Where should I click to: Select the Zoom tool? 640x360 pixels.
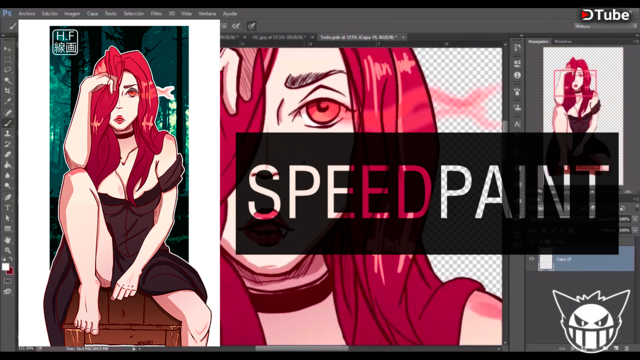coord(8,250)
